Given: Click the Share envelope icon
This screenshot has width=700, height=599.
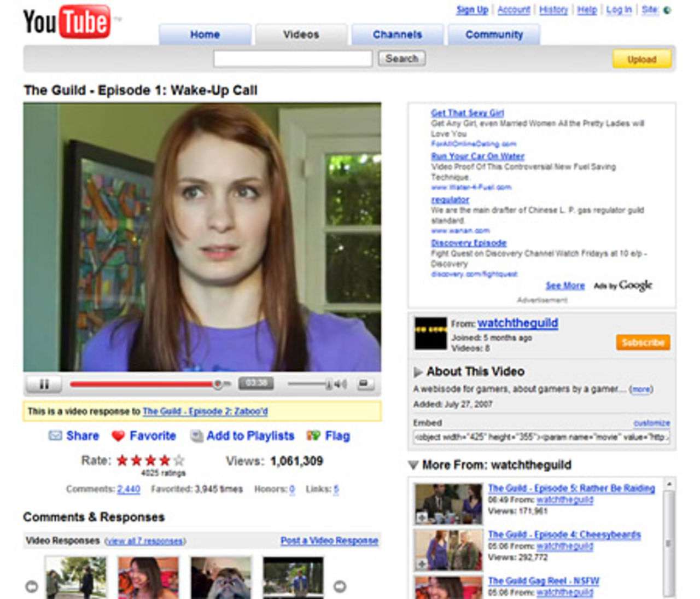Looking at the screenshot, I should click(55, 436).
